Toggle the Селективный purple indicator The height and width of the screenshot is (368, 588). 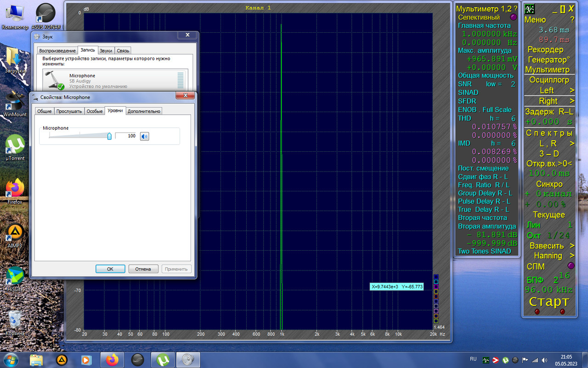(x=514, y=17)
